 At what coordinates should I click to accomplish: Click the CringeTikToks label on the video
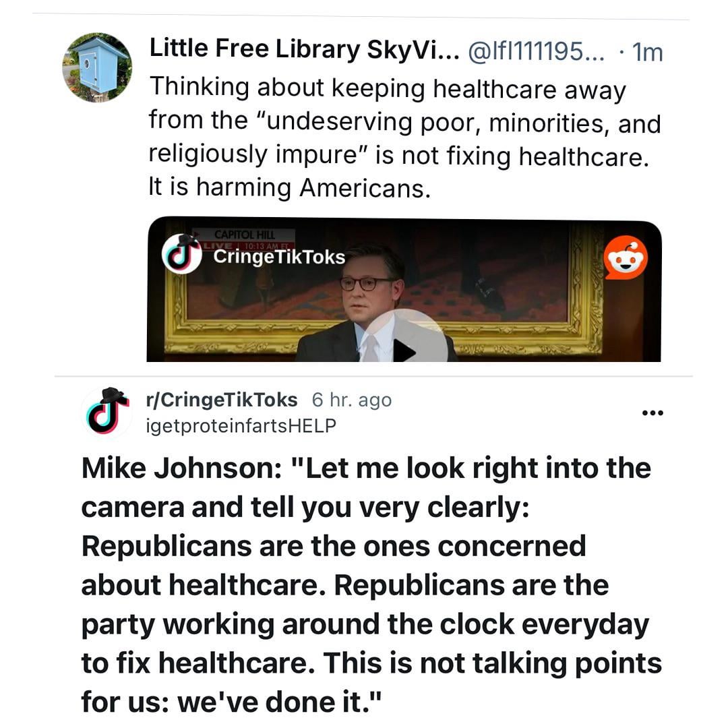point(278,257)
